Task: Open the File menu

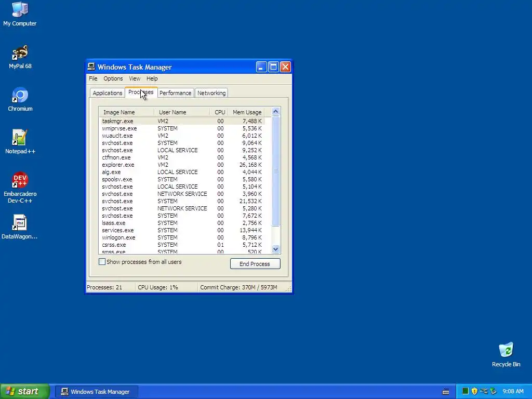Action: click(93, 78)
